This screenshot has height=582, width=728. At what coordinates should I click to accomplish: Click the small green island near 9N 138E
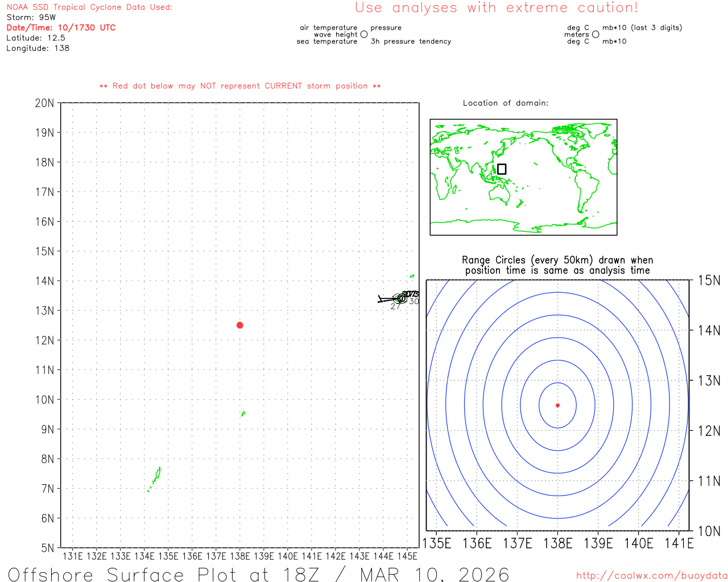click(243, 414)
